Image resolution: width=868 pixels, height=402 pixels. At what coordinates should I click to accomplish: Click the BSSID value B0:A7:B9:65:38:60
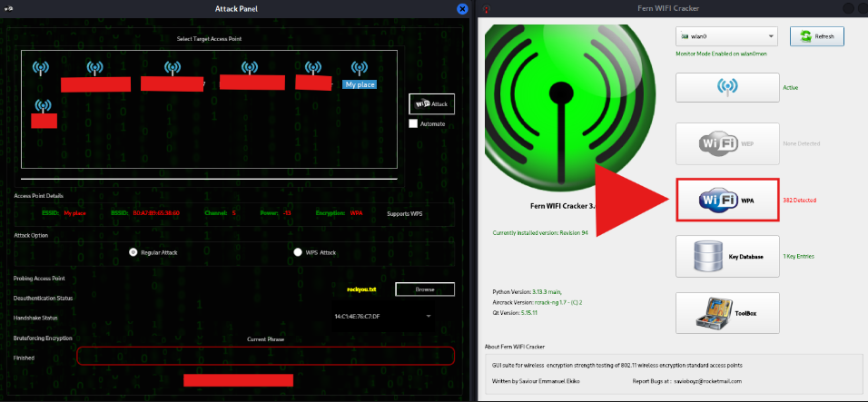point(156,213)
